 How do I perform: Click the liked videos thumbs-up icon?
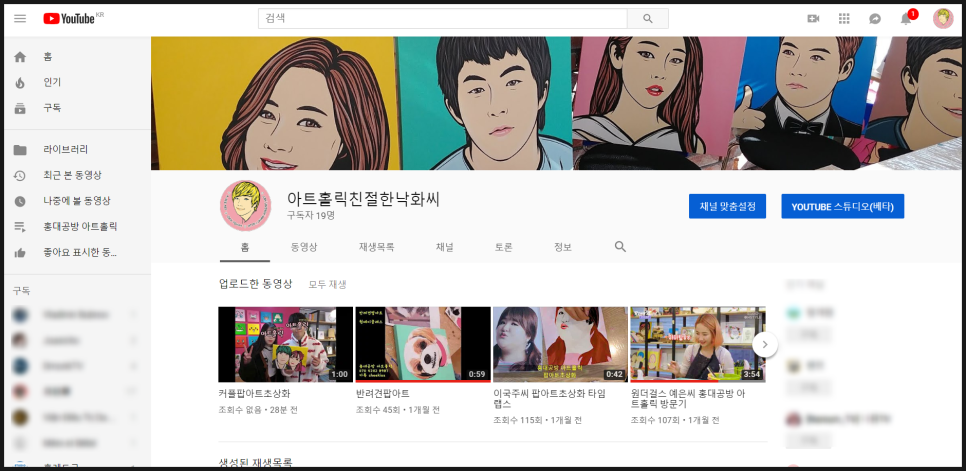20,252
